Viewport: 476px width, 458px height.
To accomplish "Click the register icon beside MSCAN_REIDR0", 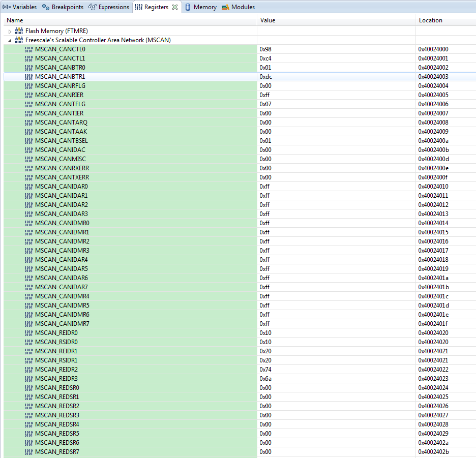I will click(x=28, y=333).
